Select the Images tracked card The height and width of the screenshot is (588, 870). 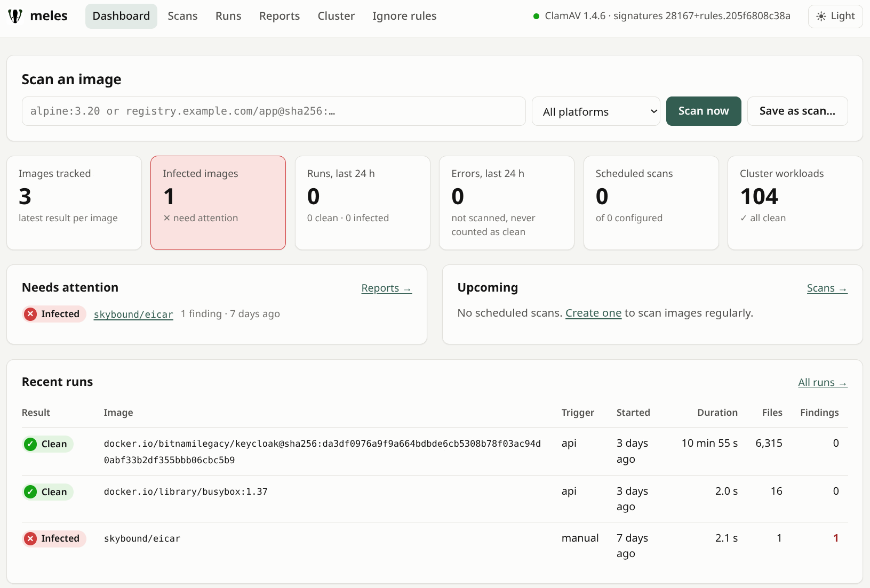coord(74,203)
